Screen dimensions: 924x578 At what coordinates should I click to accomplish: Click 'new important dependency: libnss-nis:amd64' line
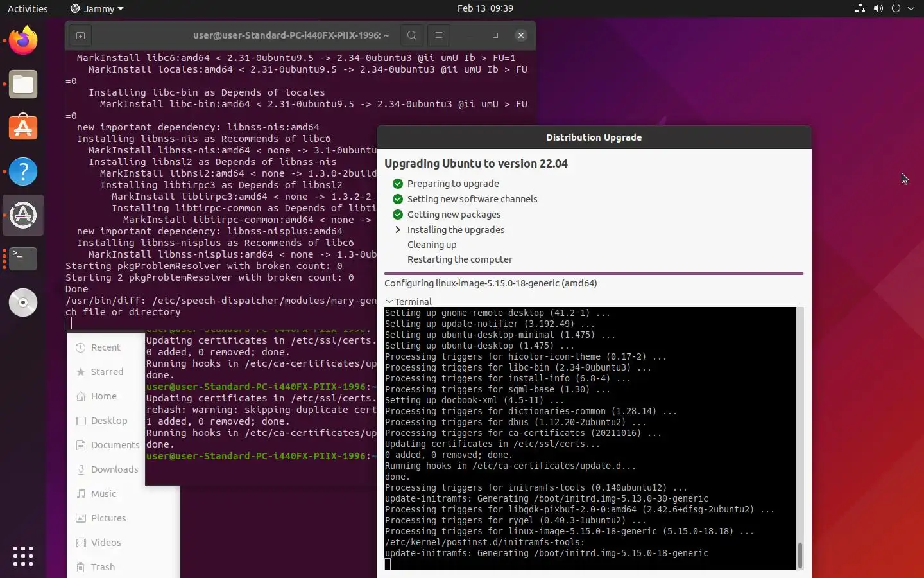pos(198,127)
